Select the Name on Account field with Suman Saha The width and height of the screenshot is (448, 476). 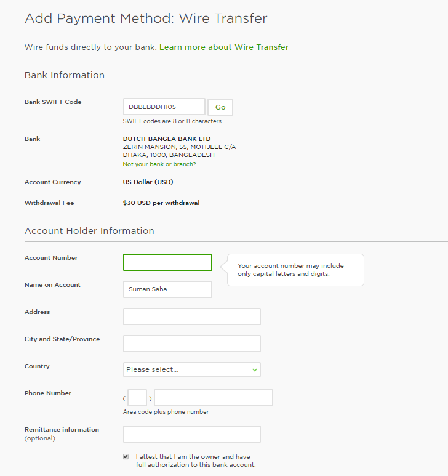click(167, 289)
